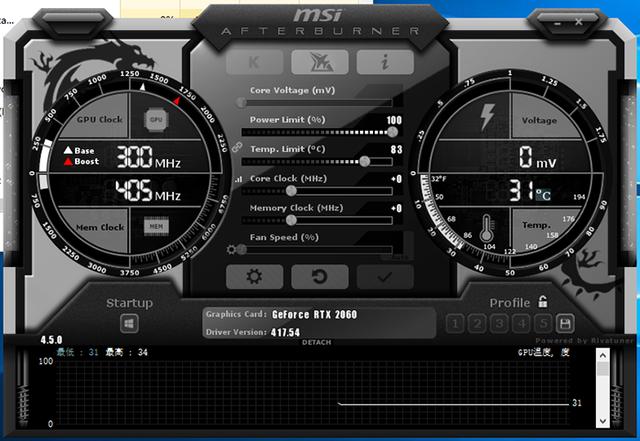Click the Memory Clock value +0
The width and height of the screenshot is (640, 441).
(x=396, y=208)
